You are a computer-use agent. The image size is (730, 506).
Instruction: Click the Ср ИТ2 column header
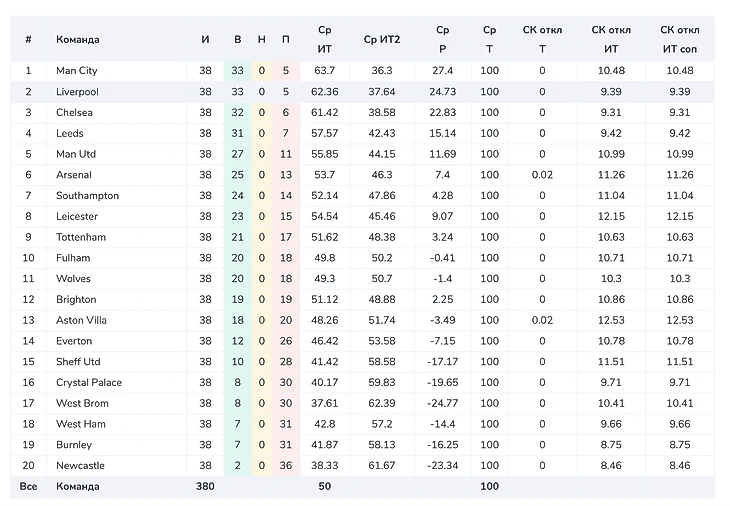382,39
